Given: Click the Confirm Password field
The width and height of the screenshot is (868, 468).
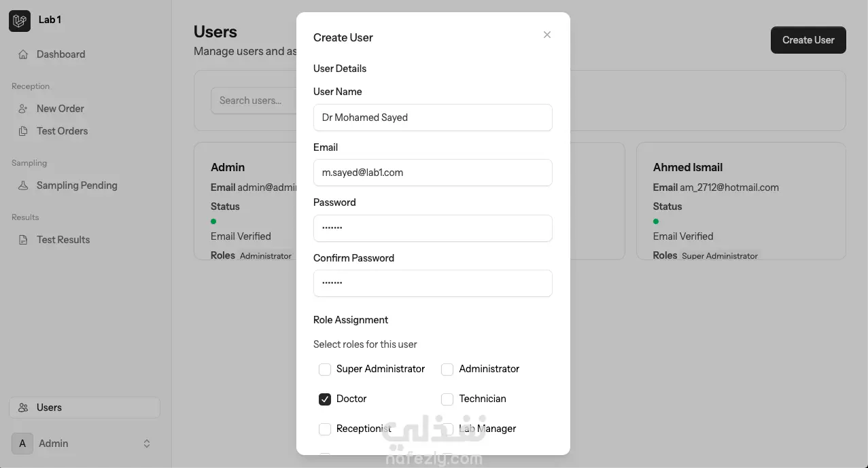Looking at the screenshot, I should (x=432, y=283).
